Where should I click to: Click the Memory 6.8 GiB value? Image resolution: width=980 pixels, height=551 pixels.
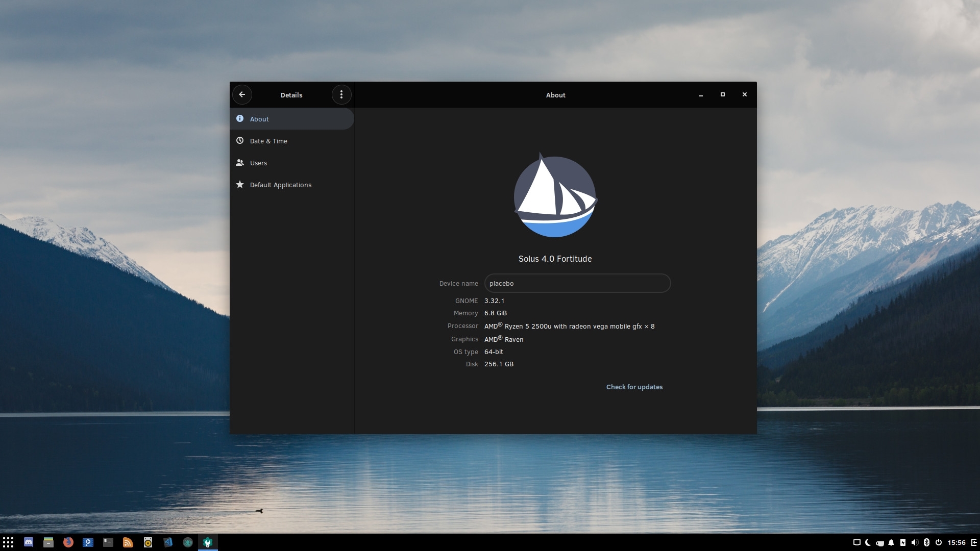pos(496,313)
